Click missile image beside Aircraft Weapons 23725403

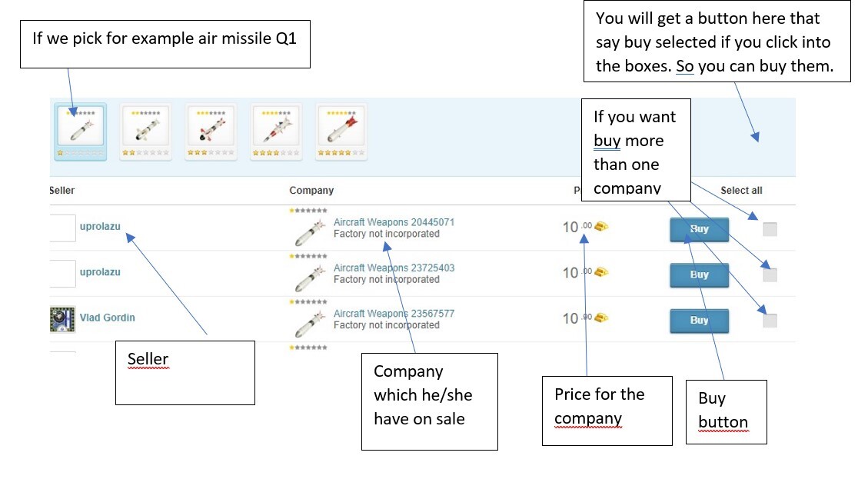(x=309, y=277)
